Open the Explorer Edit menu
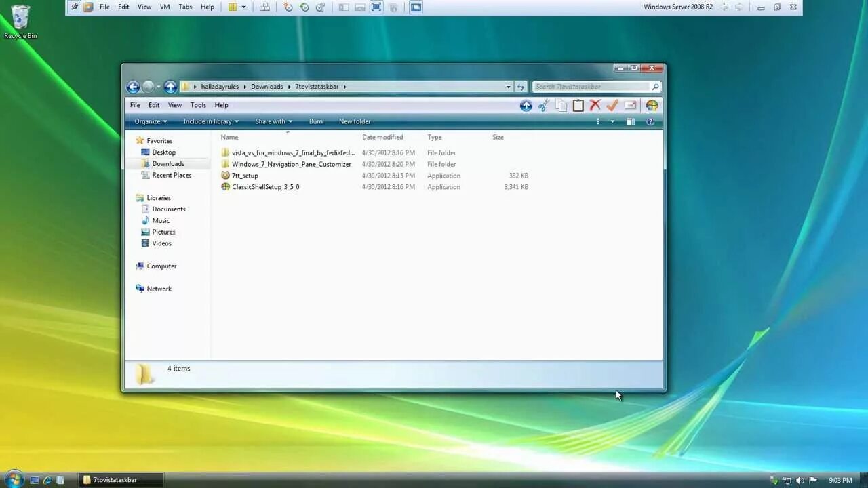 coord(154,105)
